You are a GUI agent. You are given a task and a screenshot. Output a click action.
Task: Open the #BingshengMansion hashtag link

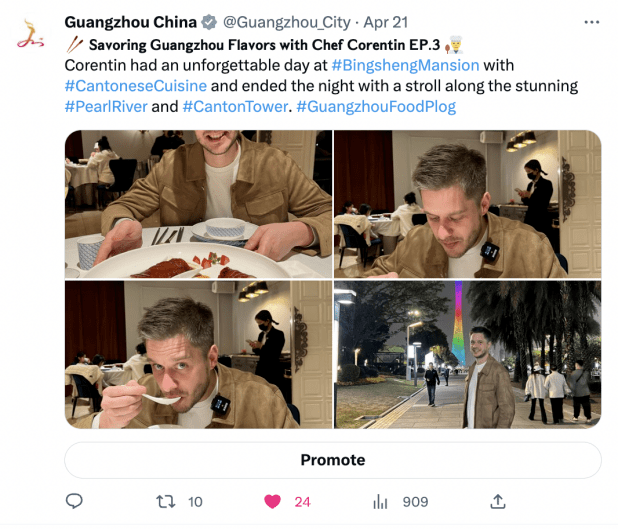[x=405, y=65]
